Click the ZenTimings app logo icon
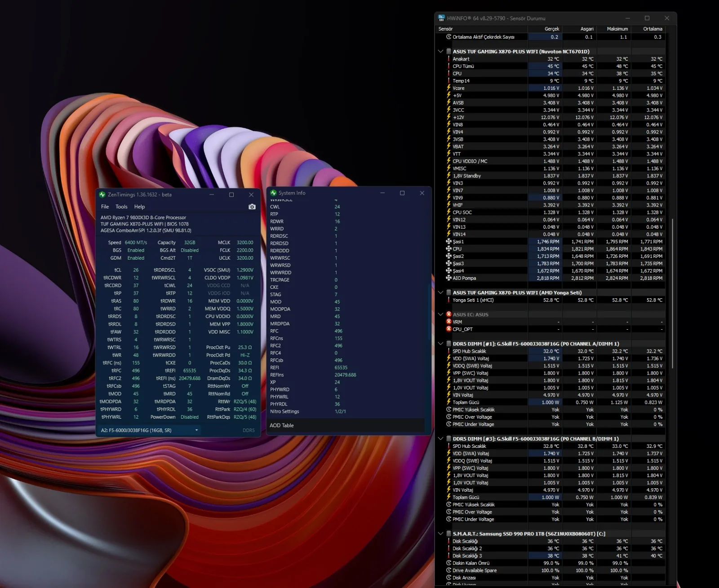The width and height of the screenshot is (719, 588). coord(102,195)
